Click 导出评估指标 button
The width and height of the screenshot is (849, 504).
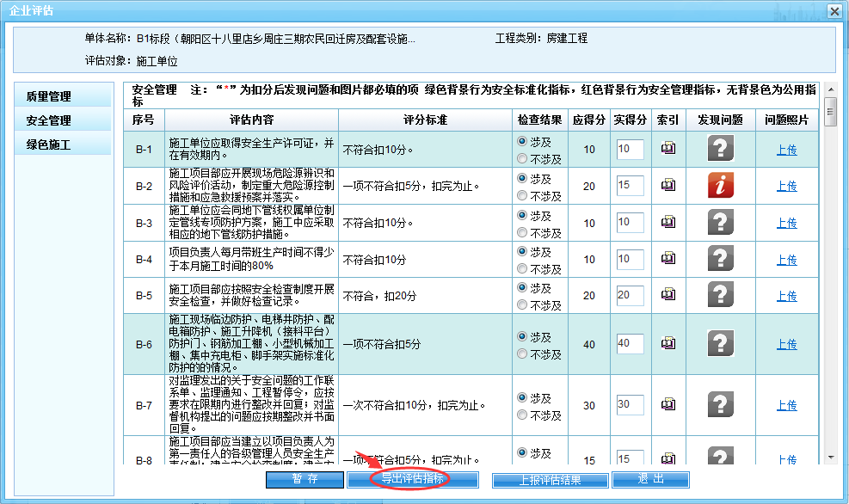(x=413, y=479)
